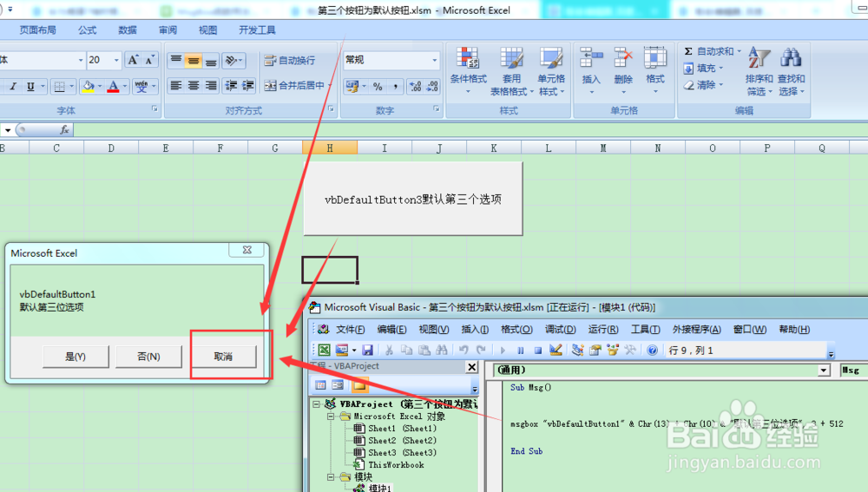Click accounting number format icon
Screen dimensions: 868x492
click(352, 86)
